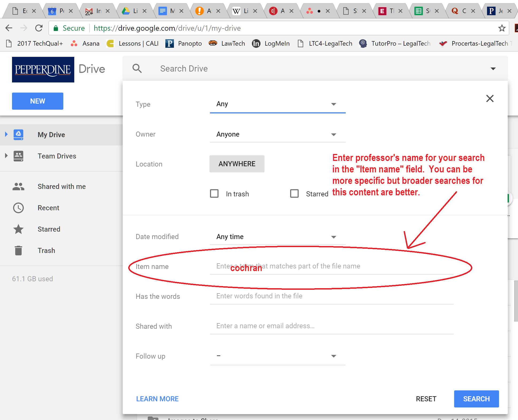The height and width of the screenshot is (420, 518).
Task: Click the Shared with me icon
Action: pyautogui.click(x=18, y=187)
